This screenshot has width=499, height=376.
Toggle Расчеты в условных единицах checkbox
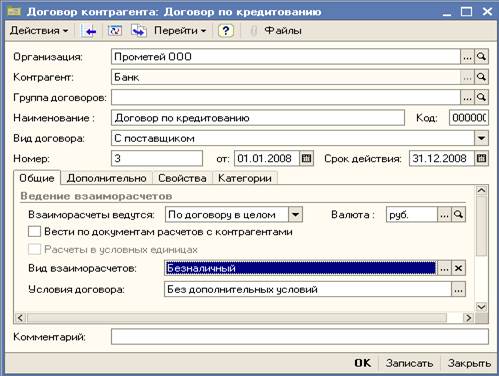(34, 249)
